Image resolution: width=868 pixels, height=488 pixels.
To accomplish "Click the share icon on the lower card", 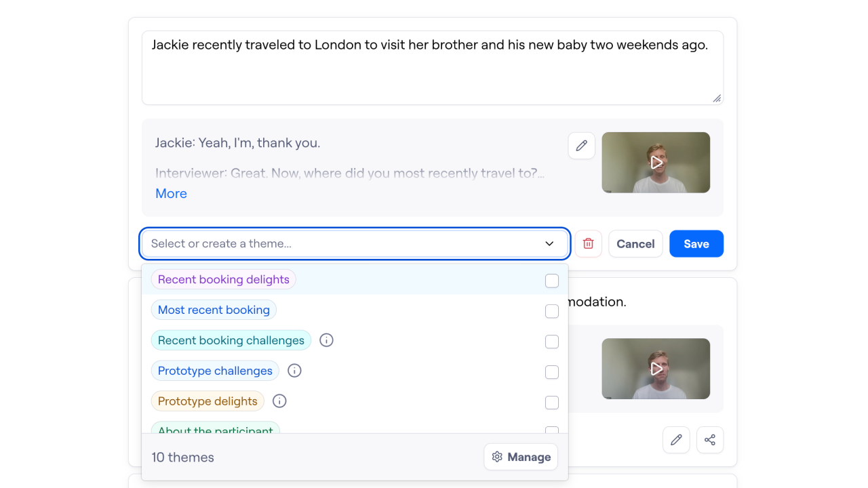I will coord(710,440).
